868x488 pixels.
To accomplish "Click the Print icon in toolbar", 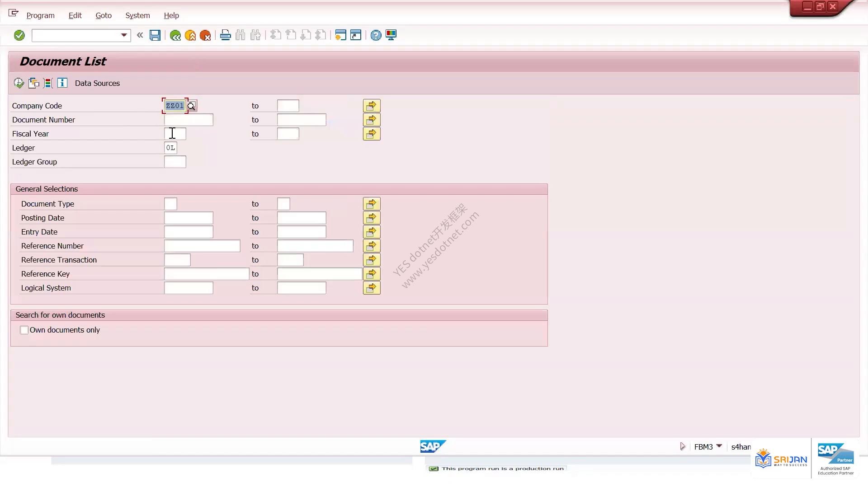I will [x=225, y=35].
